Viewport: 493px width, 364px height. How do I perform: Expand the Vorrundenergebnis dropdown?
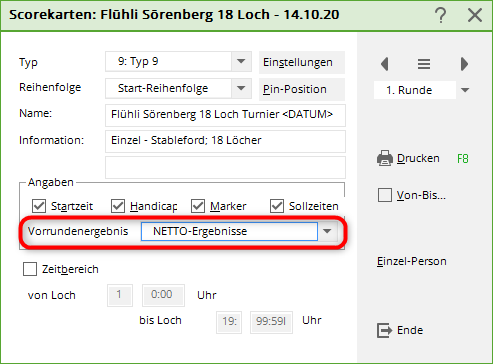327,231
